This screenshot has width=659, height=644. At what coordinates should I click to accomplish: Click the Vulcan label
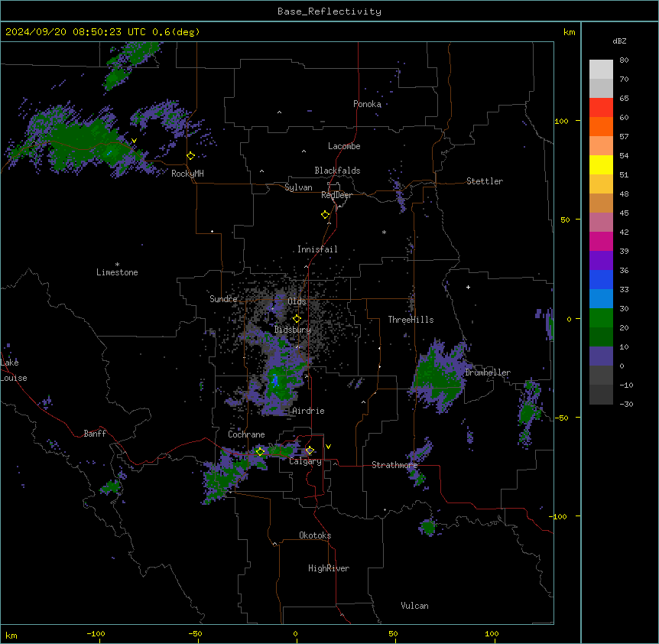click(x=414, y=606)
